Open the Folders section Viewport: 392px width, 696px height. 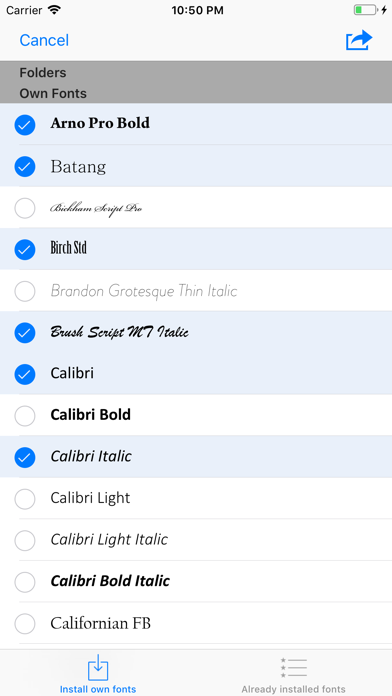tap(43, 72)
